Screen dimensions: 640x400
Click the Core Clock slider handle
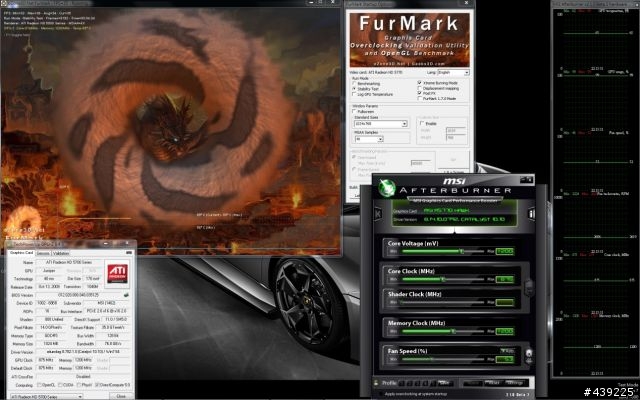tap(443, 279)
